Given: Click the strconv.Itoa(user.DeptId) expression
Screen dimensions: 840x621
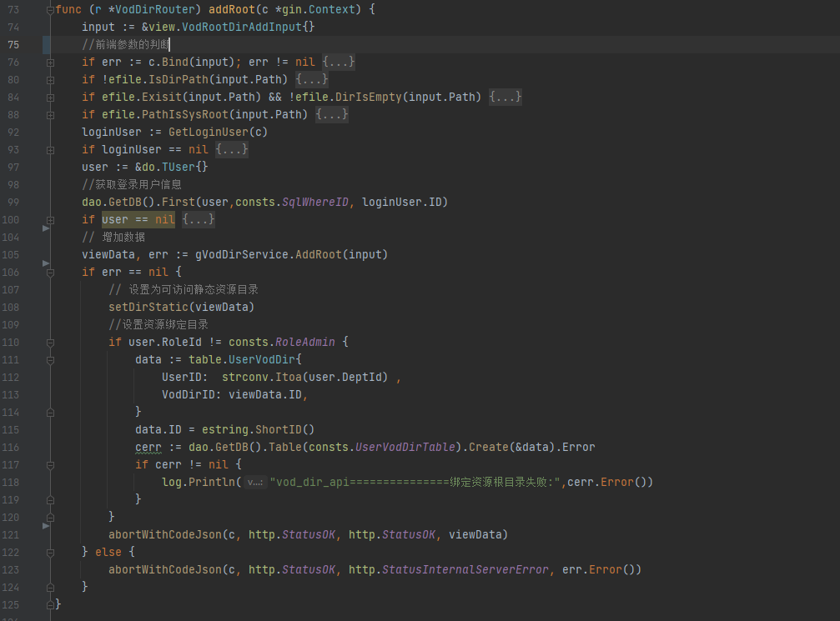Looking at the screenshot, I should point(304,378).
